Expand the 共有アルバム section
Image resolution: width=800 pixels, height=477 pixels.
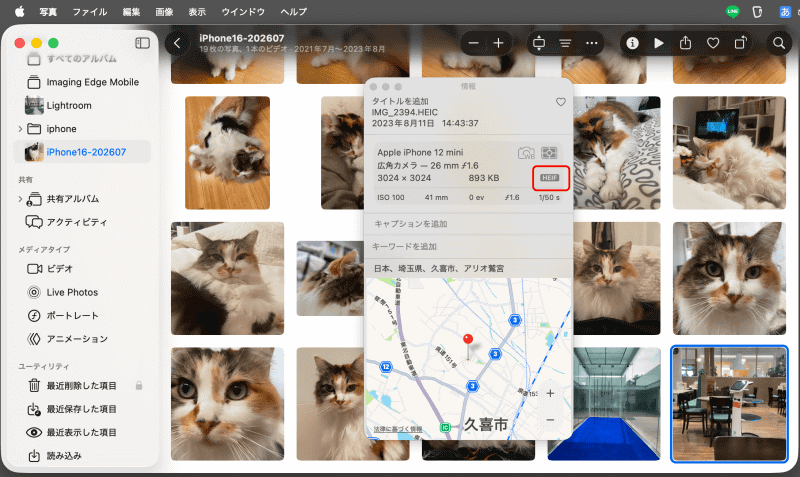tap(20, 199)
